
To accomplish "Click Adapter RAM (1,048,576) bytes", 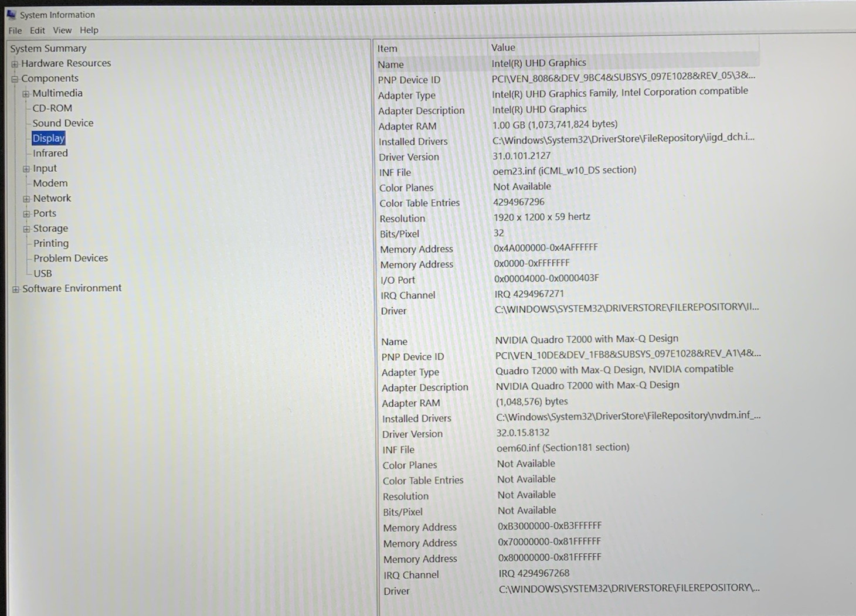I will tap(532, 401).
